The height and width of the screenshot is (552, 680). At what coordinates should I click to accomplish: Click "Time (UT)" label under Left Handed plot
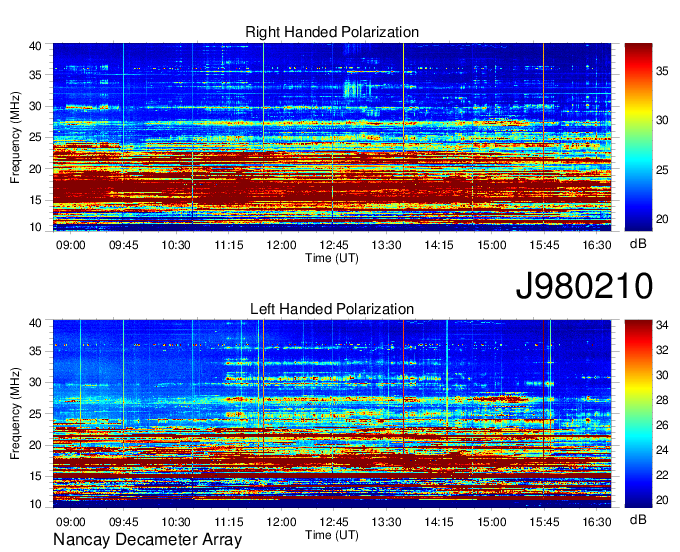(332, 535)
